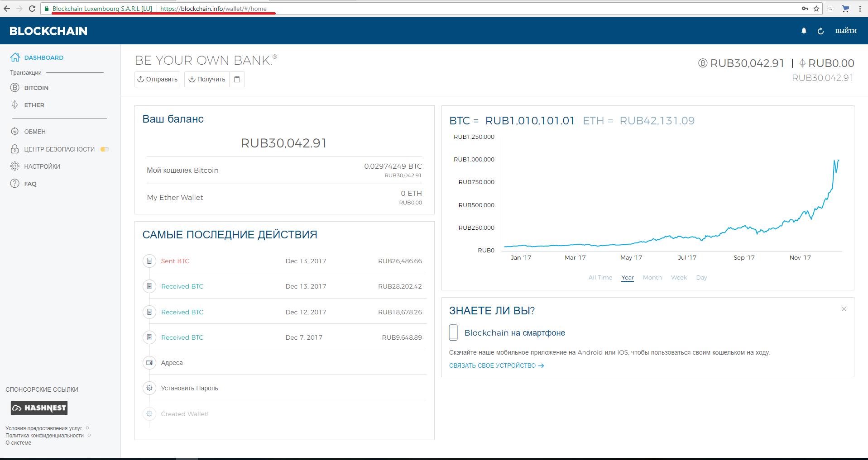Open Ether transactions in sidebar

[28, 105]
